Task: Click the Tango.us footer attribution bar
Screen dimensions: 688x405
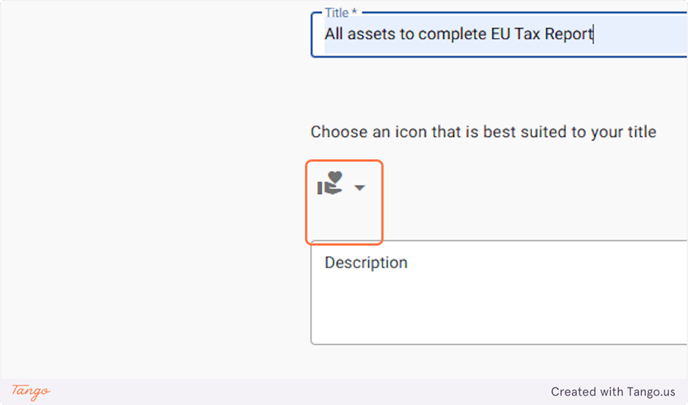Action: pos(344,391)
